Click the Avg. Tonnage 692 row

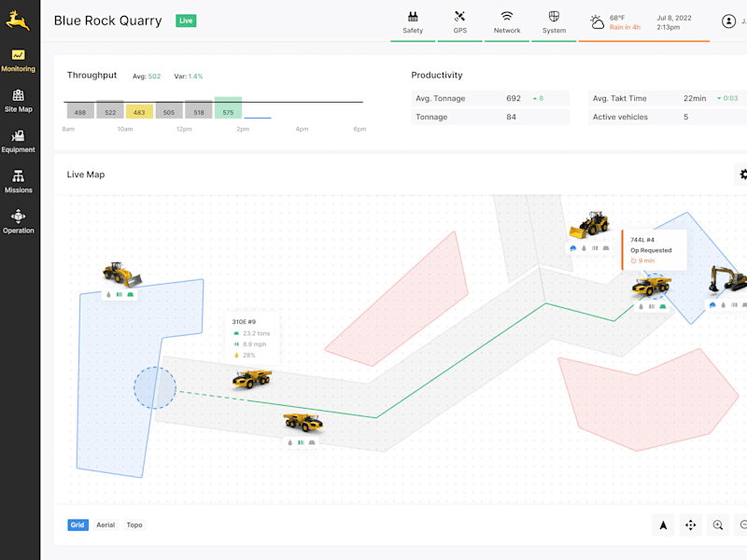click(490, 98)
